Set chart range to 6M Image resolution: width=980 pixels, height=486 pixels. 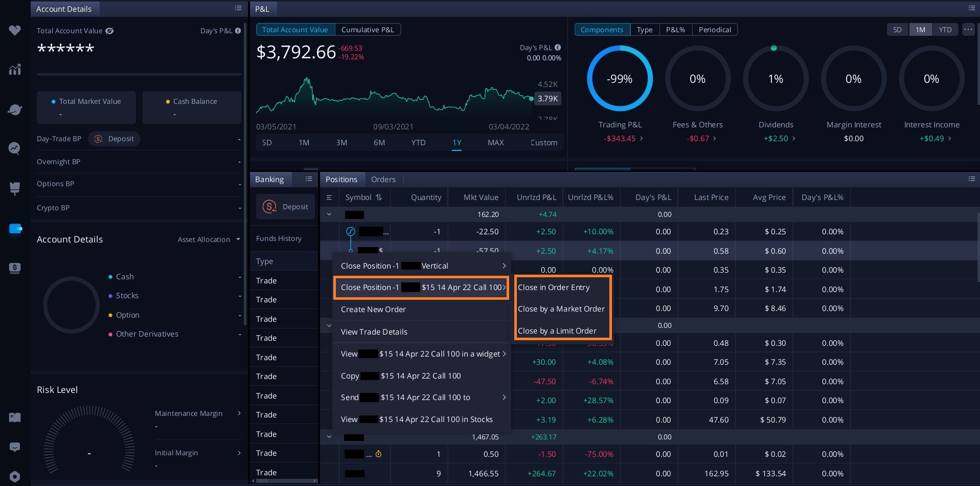379,143
